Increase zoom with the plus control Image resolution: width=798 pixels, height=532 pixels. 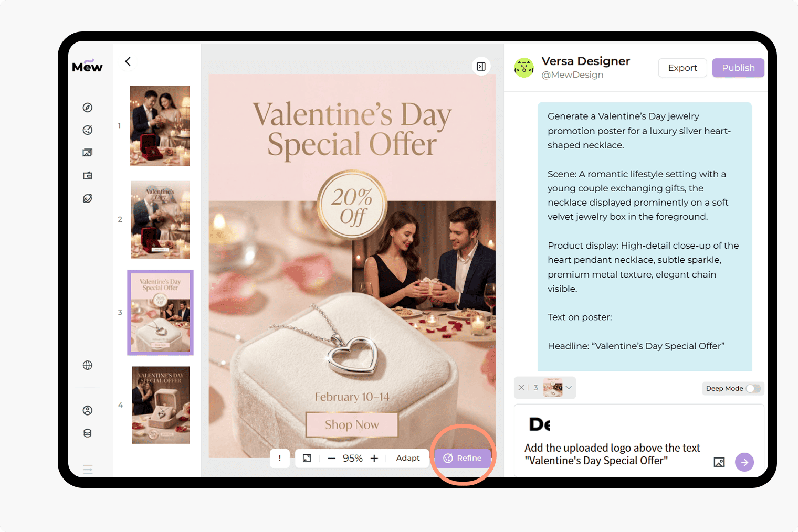pos(374,458)
